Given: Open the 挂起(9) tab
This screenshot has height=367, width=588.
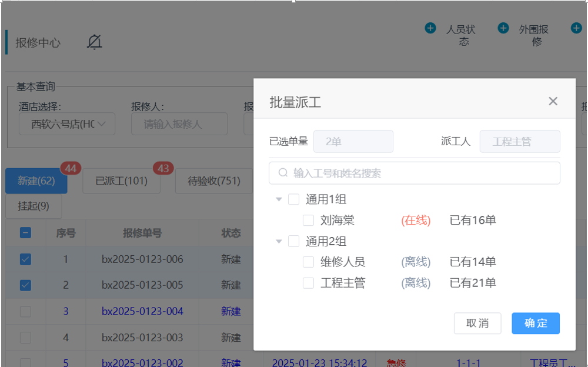Looking at the screenshot, I should coord(34,206).
